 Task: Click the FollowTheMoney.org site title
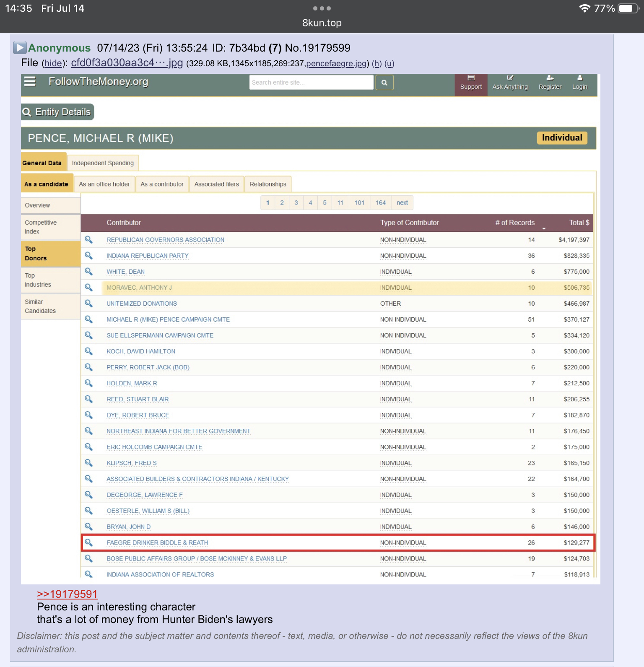[x=99, y=82]
